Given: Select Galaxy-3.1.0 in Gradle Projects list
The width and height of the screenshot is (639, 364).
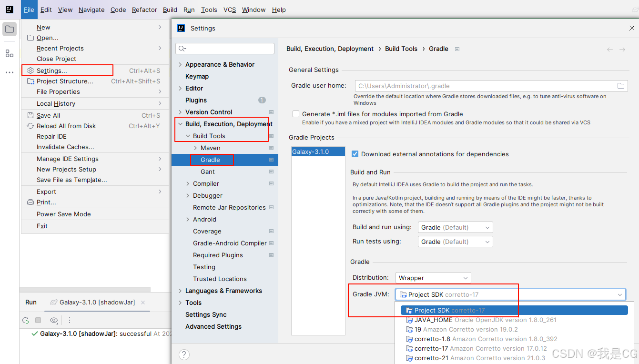Looking at the screenshot, I should click(x=318, y=152).
